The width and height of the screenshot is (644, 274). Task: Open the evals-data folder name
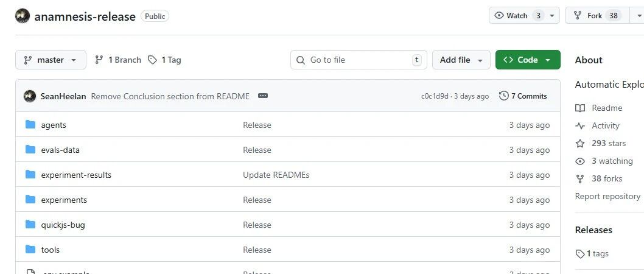point(60,150)
